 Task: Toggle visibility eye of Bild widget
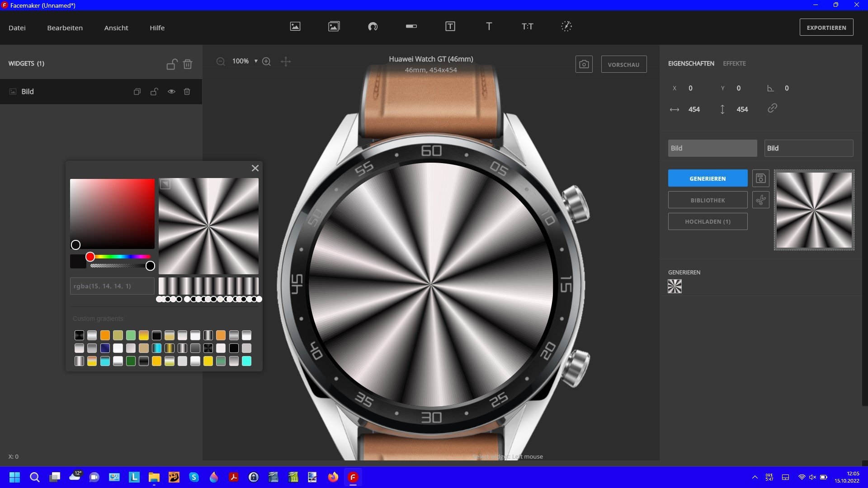[x=171, y=92]
